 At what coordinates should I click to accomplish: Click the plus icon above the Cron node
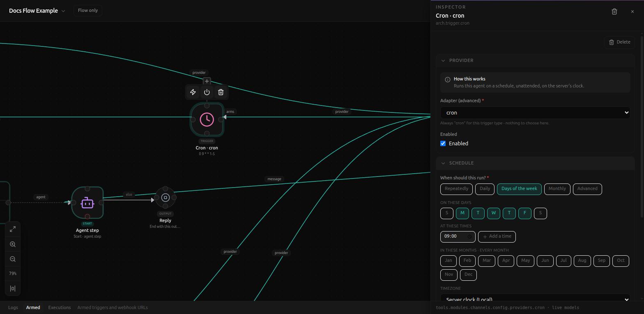207,81
